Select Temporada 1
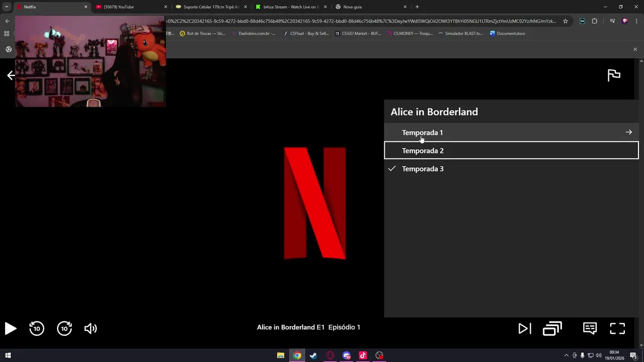Viewport: 644px width, 362px height. pos(511,132)
